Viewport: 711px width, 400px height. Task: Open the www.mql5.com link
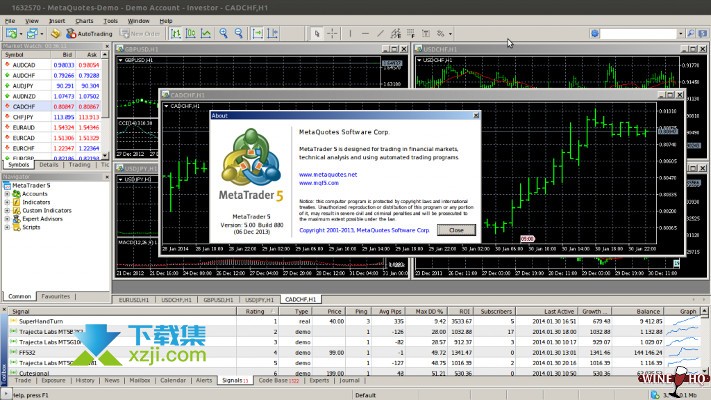click(319, 183)
